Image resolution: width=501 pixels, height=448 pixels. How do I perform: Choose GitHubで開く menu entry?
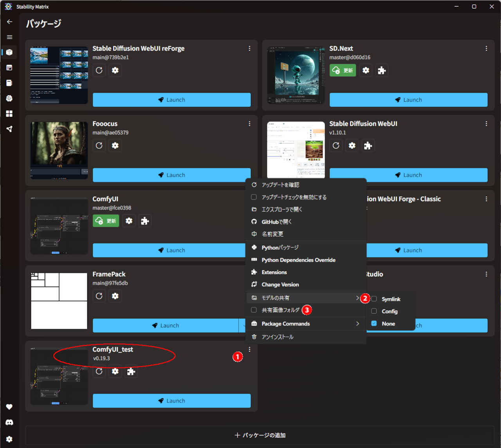click(306, 222)
